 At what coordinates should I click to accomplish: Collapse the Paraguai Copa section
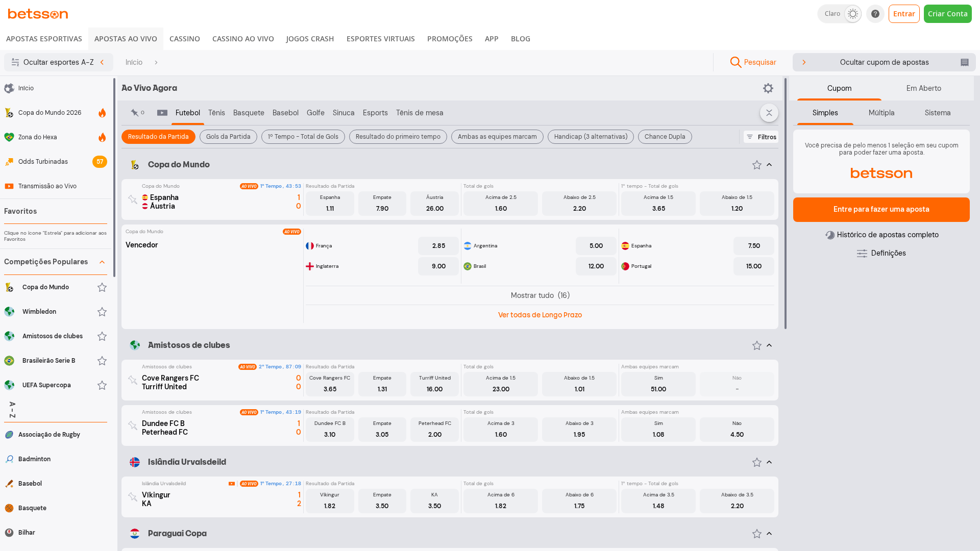point(769,534)
